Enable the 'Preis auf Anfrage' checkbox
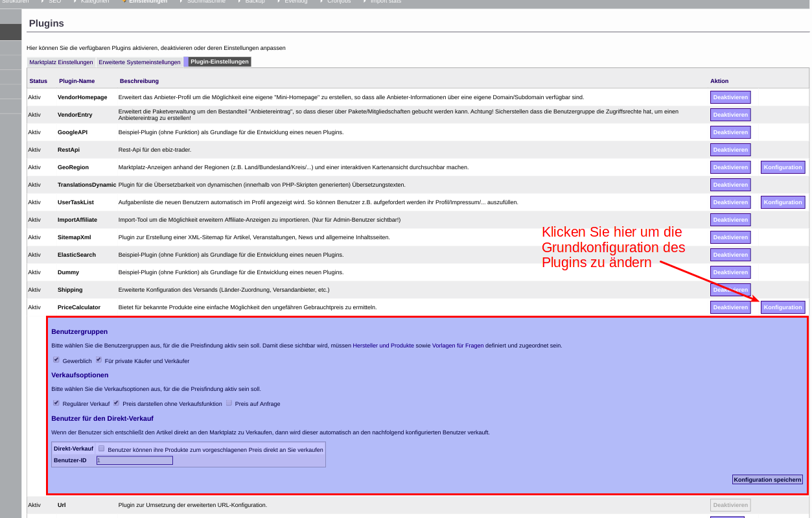This screenshot has height=518, width=812. (229, 403)
